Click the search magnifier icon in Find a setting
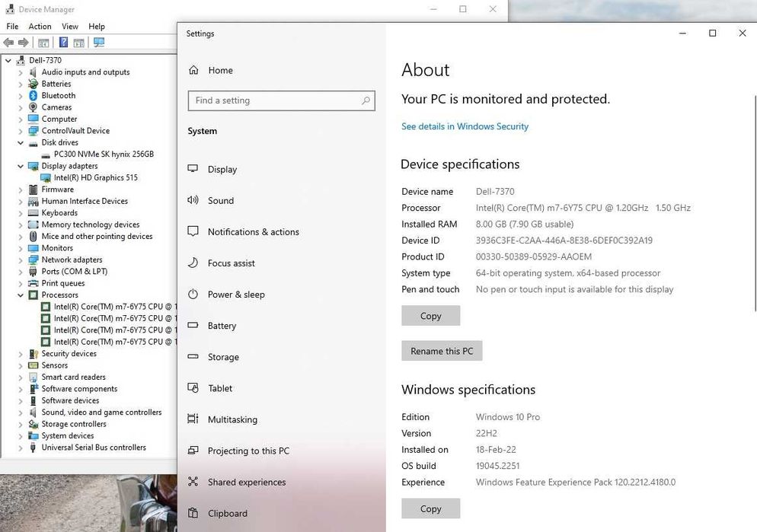The width and height of the screenshot is (757, 532). (x=366, y=100)
